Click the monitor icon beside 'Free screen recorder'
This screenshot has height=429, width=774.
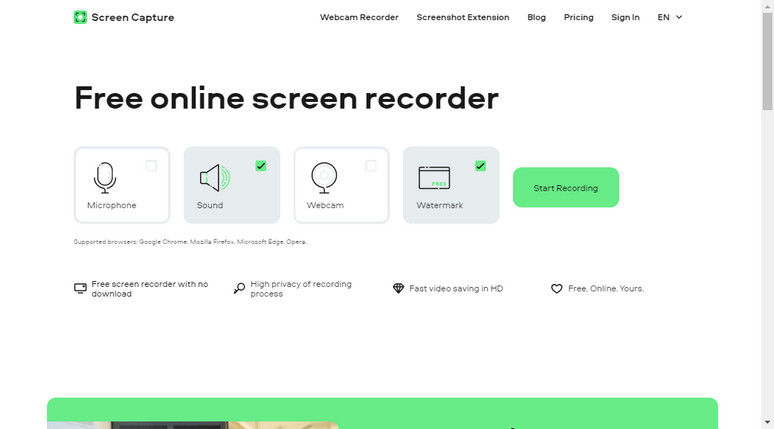(80, 288)
